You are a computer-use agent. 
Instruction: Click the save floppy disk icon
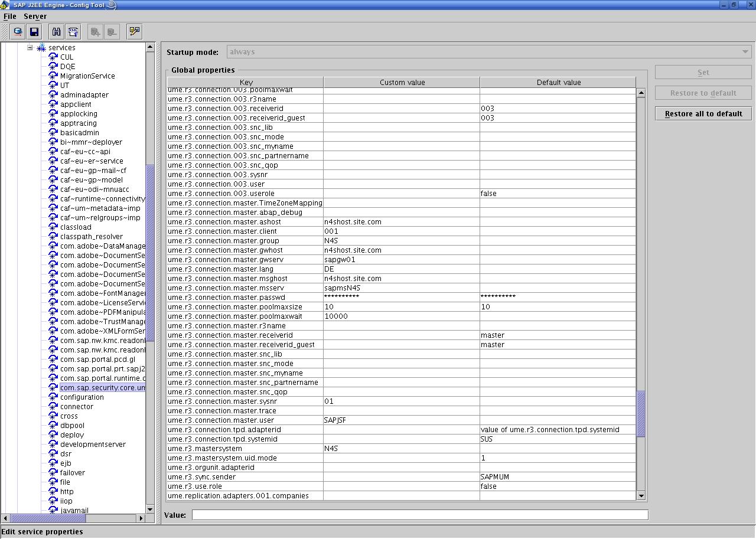[34, 32]
